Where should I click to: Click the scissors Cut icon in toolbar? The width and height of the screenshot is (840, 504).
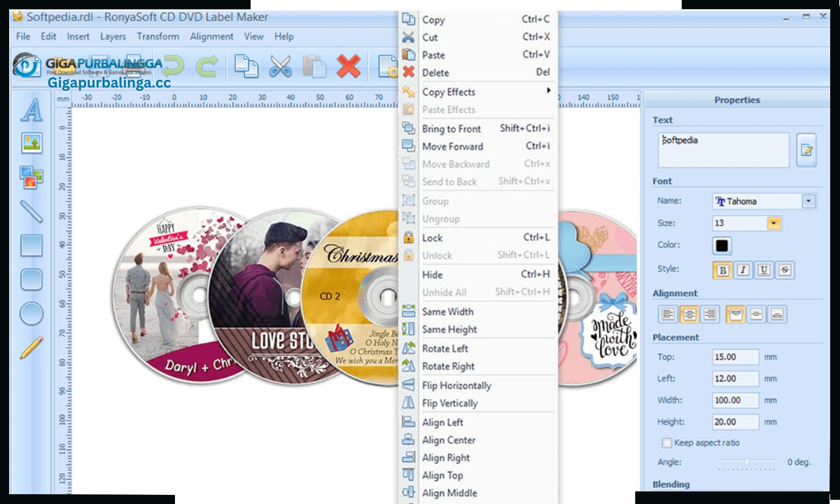coord(280,66)
